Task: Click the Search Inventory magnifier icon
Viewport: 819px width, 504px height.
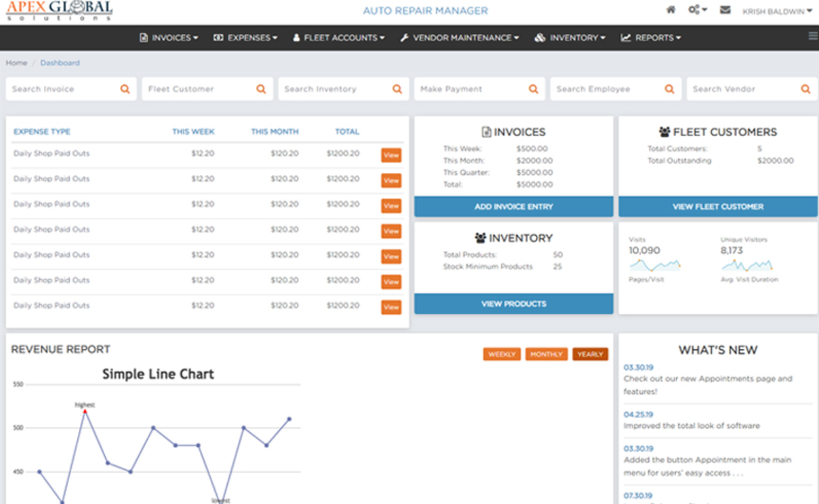Action: [397, 89]
